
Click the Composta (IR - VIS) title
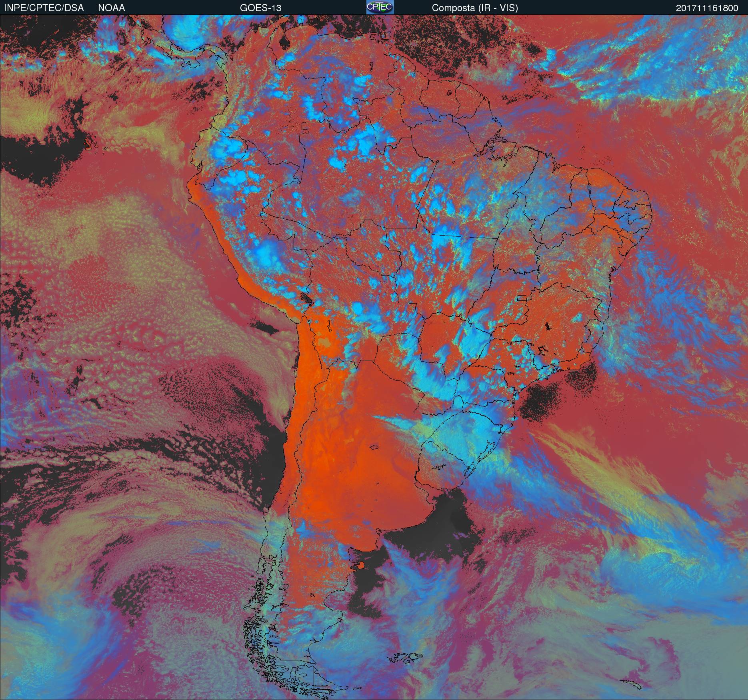475,8
